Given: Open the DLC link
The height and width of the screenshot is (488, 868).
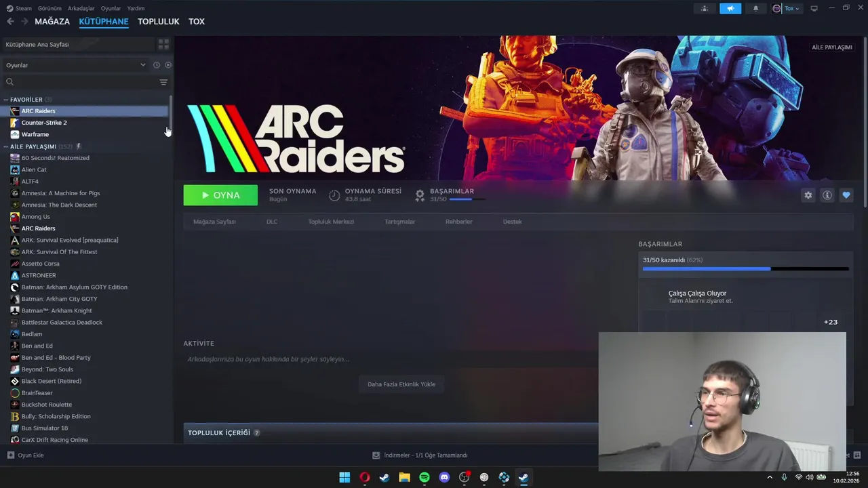Looking at the screenshot, I should (272, 222).
